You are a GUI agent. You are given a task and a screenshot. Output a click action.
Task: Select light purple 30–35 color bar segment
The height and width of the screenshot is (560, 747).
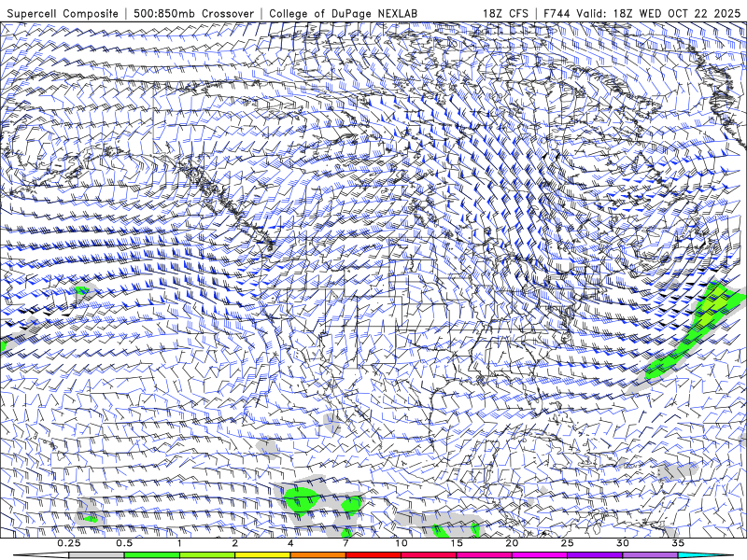(x=650, y=555)
